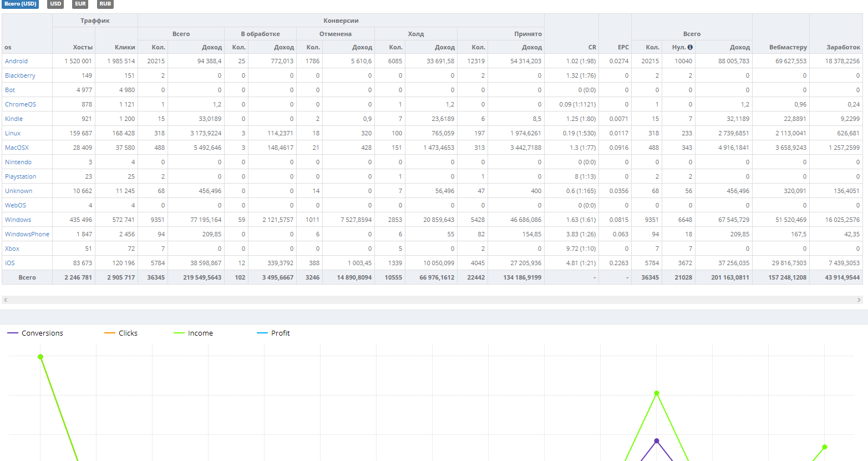Open the MacOSX link
The width and height of the screenshot is (868, 461).
17,148
